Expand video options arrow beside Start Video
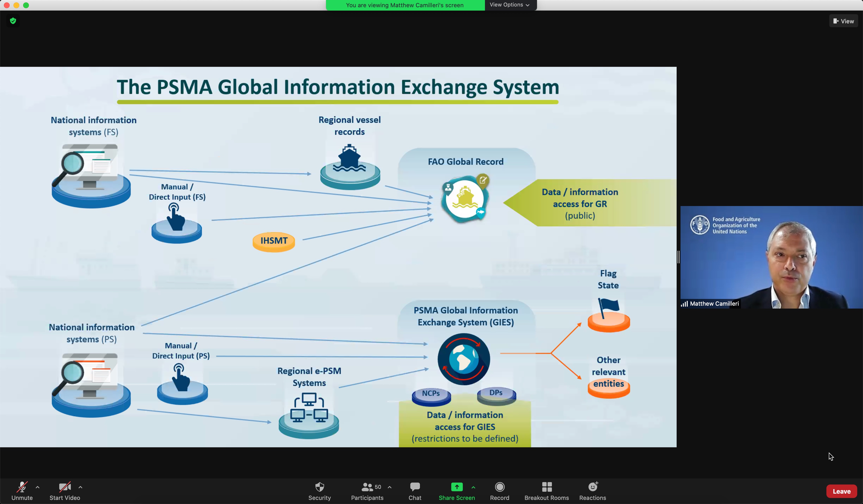Image resolution: width=863 pixels, height=504 pixels. click(80, 487)
